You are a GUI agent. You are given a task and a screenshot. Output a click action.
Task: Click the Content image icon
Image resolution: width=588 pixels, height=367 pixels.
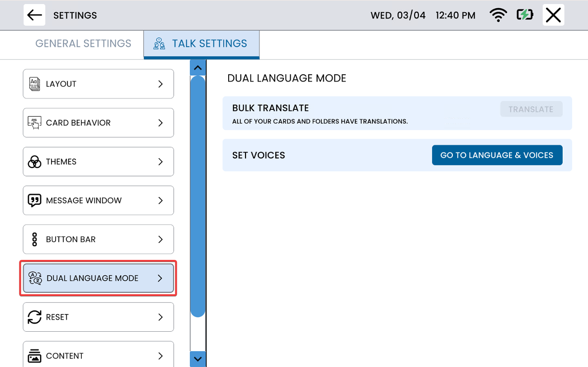click(34, 356)
